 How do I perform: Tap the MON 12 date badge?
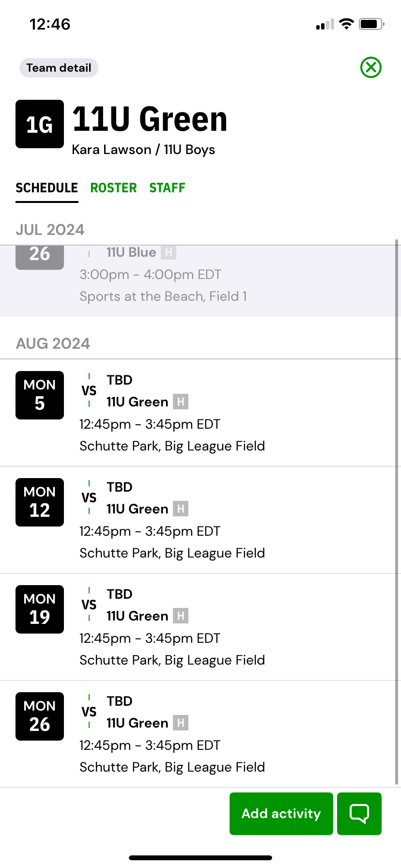(40, 502)
